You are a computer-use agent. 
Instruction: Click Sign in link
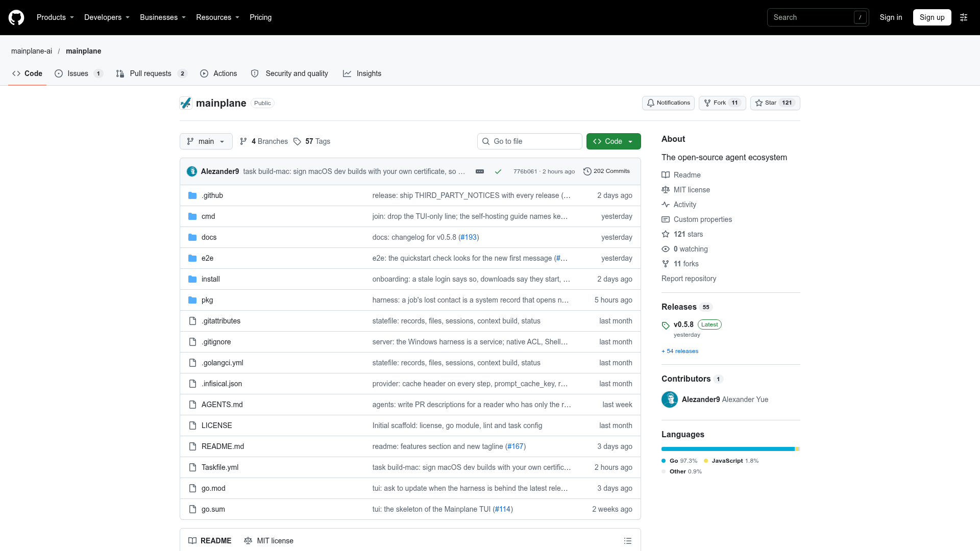point(891,17)
